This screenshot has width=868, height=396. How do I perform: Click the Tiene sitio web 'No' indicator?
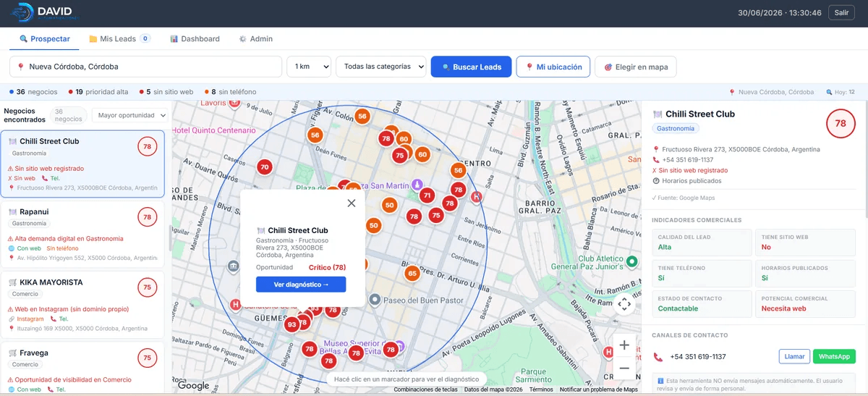point(805,243)
